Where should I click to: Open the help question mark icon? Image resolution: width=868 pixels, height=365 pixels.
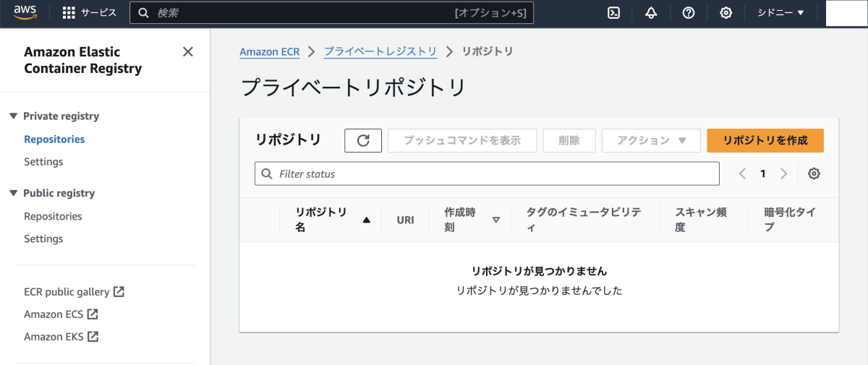coord(689,13)
